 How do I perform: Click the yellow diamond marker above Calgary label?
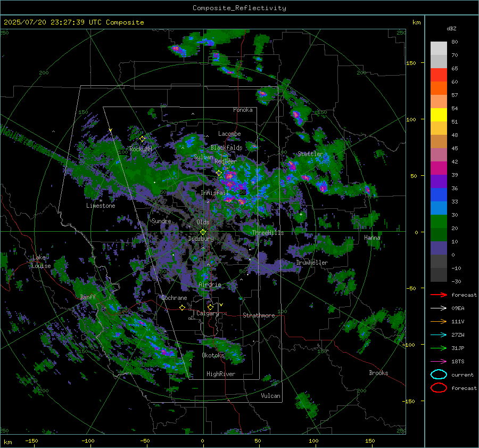[x=210, y=307]
